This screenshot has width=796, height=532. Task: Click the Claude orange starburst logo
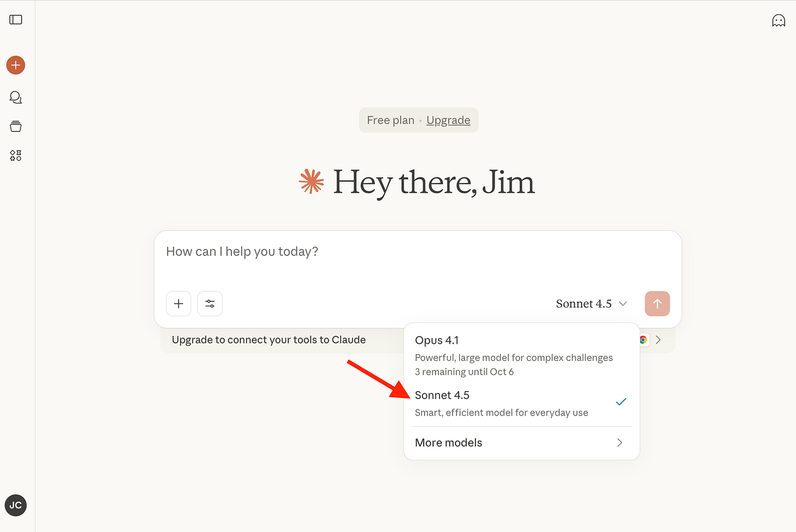coord(311,182)
